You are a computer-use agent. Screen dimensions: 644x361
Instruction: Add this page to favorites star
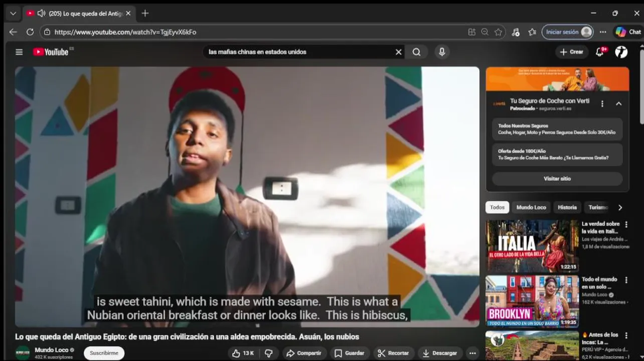pos(498,32)
